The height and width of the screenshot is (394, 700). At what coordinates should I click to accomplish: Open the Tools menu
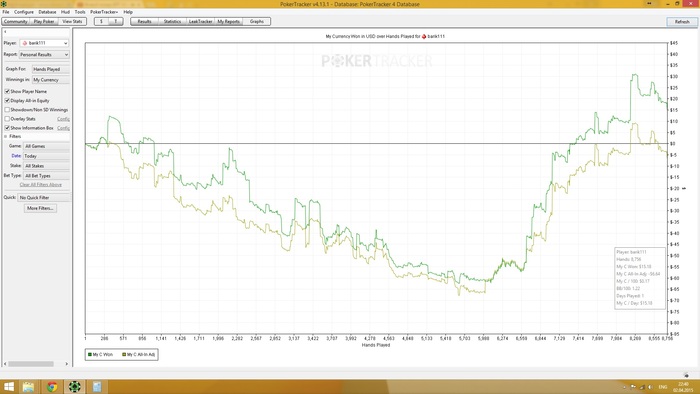pos(80,12)
